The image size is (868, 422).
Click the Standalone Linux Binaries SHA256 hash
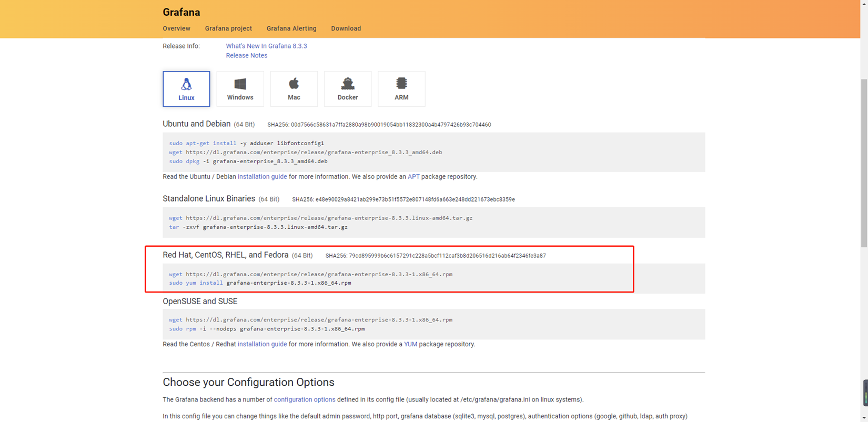click(415, 200)
